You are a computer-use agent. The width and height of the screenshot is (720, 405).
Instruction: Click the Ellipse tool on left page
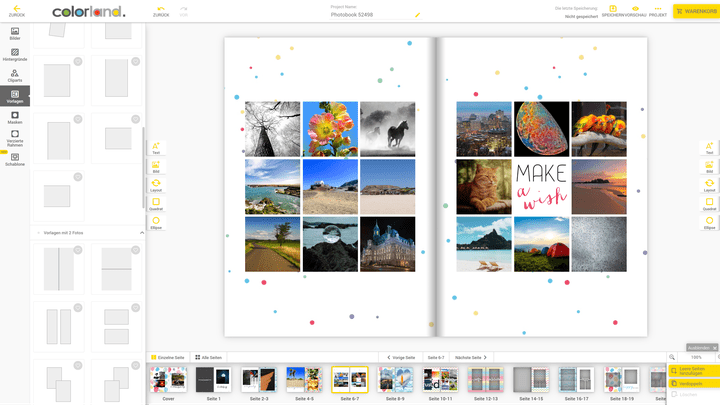click(156, 223)
